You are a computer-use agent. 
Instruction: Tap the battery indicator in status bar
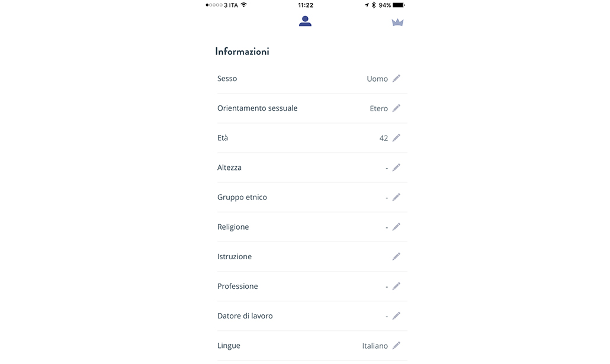399,5
